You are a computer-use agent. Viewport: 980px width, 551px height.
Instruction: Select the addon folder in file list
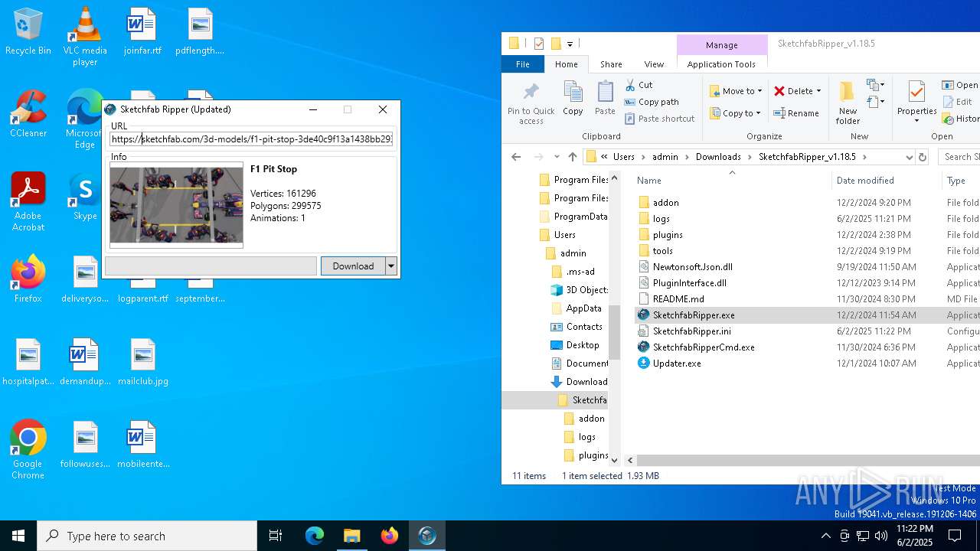click(x=665, y=203)
